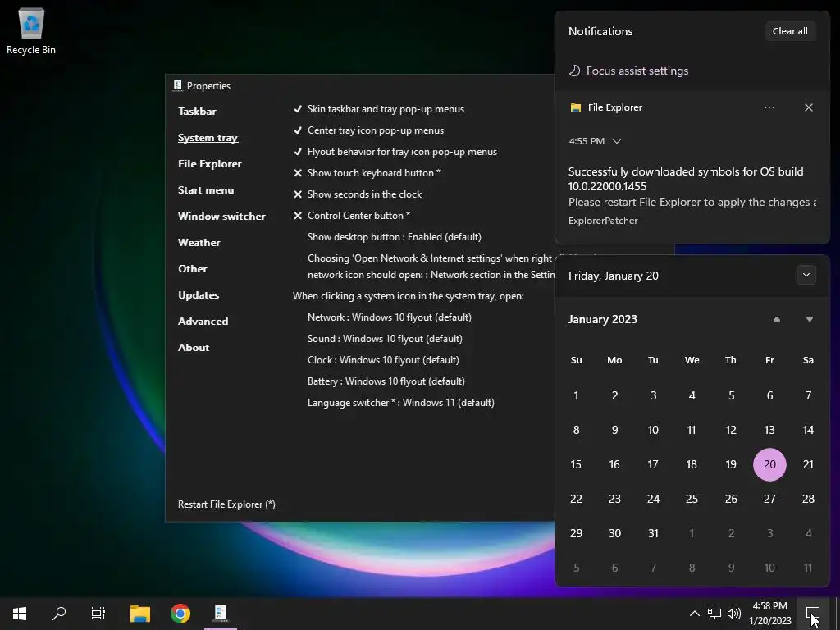Select today's date 20 in calendar
This screenshot has width=840, height=630.
(769, 464)
